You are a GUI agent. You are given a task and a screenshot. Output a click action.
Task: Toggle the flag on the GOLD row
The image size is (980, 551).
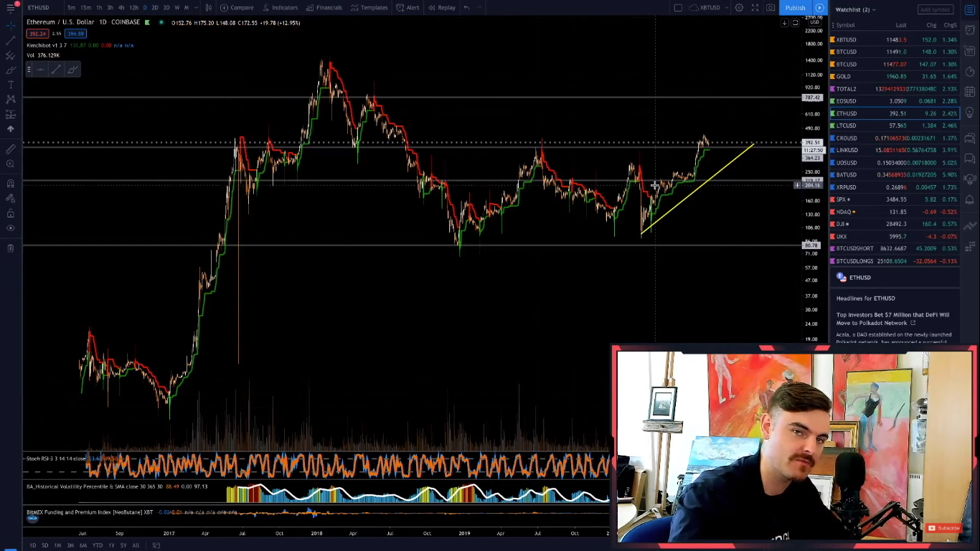pyautogui.click(x=832, y=77)
